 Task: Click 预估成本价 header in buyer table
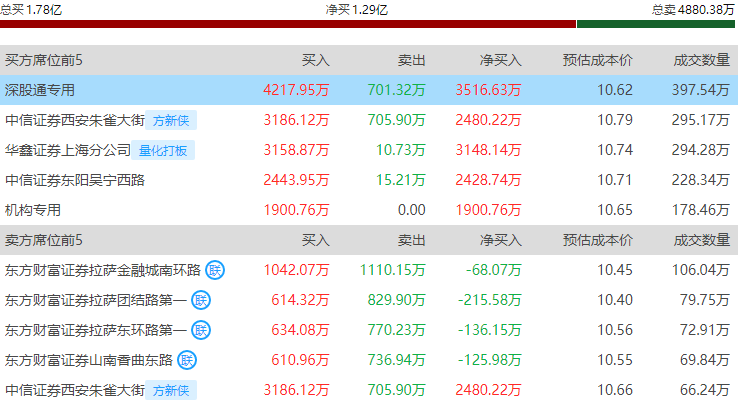click(598, 60)
